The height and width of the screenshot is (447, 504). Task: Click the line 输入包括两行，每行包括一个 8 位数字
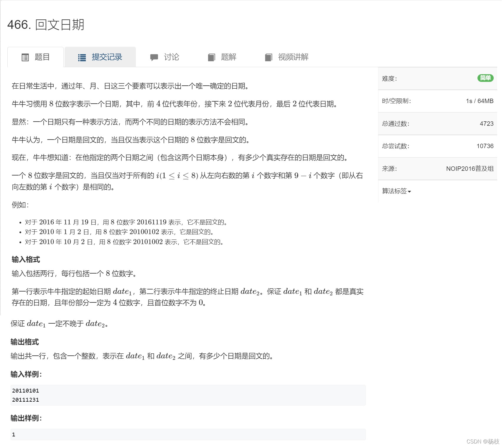coord(74,274)
